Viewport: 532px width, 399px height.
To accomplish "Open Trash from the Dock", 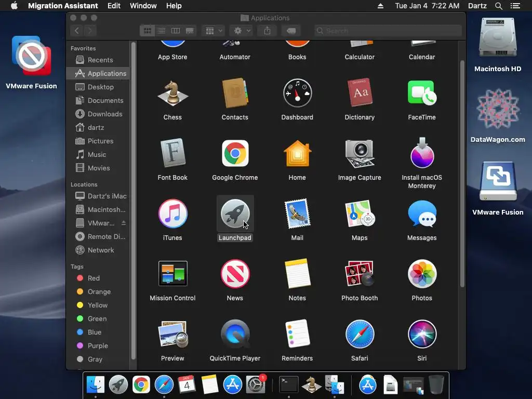I will click(436, 385).
